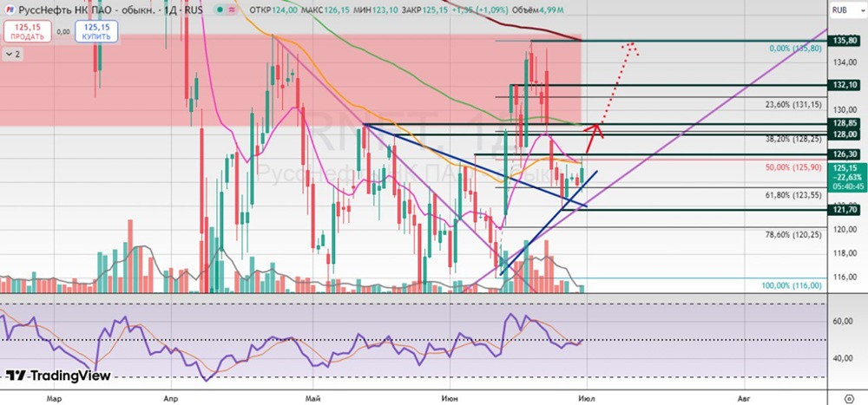Click the green current price label with -22,63%
Image resolution: width=868 pixels, height=405 pixels.
(847, 177)
